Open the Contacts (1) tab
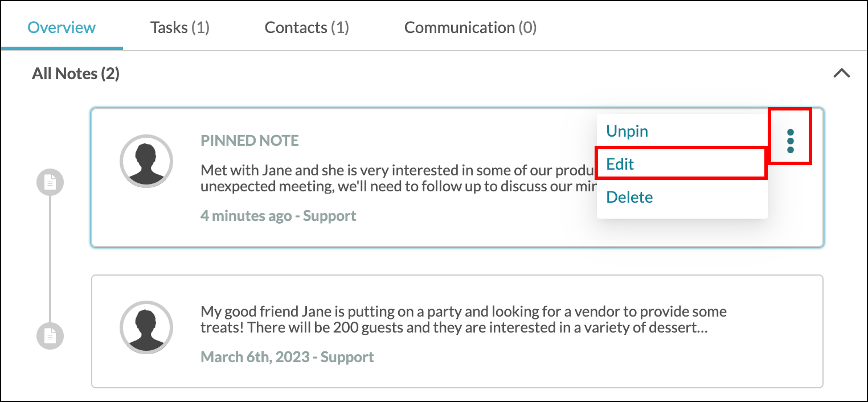868x402 pixels. coord(307,27)
